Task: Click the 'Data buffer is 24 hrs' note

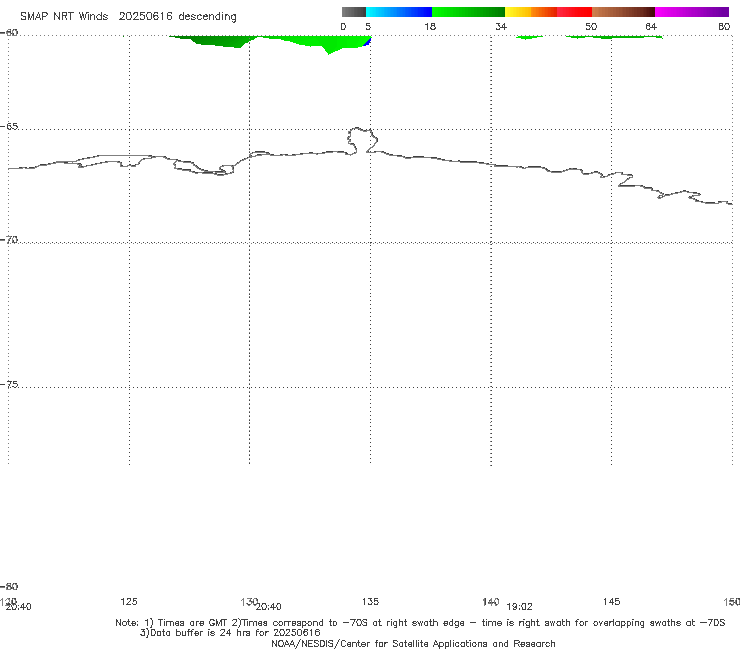Action: point(230,633)
